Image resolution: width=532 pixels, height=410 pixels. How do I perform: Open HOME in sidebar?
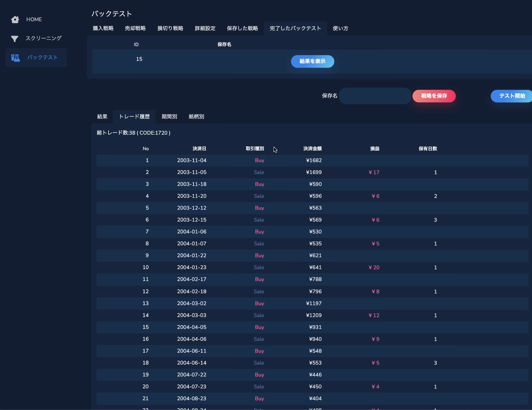click(x=34, y=19)
